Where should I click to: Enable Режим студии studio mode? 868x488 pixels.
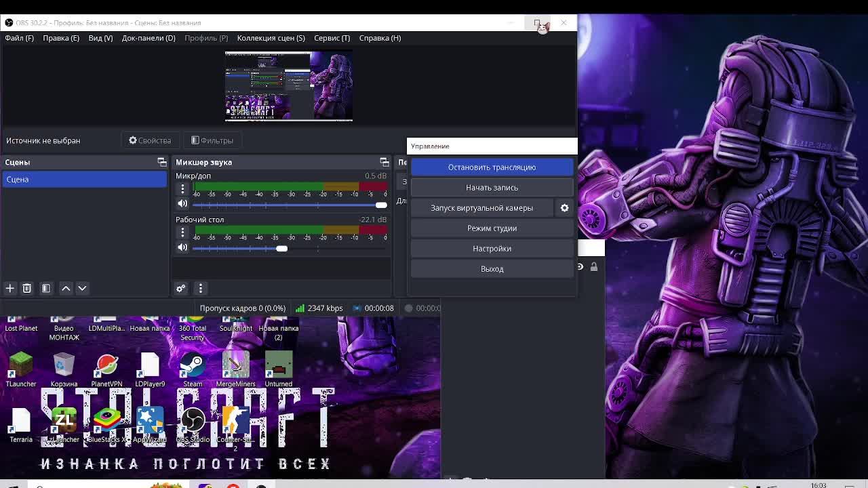tap(492, 228)
